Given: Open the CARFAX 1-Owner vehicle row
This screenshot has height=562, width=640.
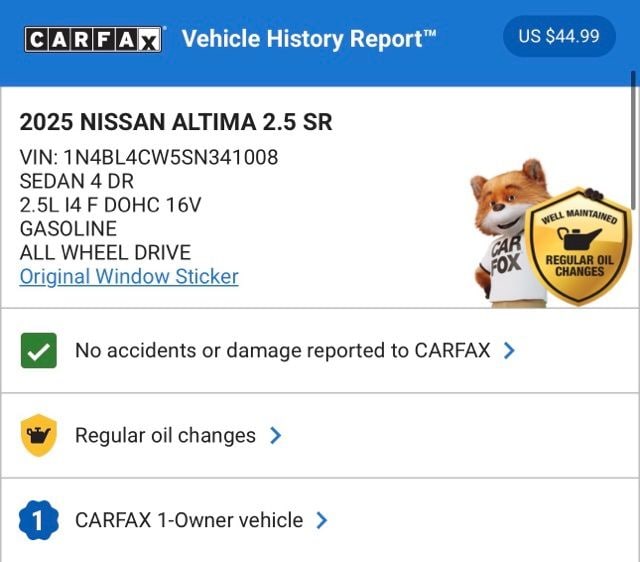Looking at the screenshot, I should coord(189,520).
